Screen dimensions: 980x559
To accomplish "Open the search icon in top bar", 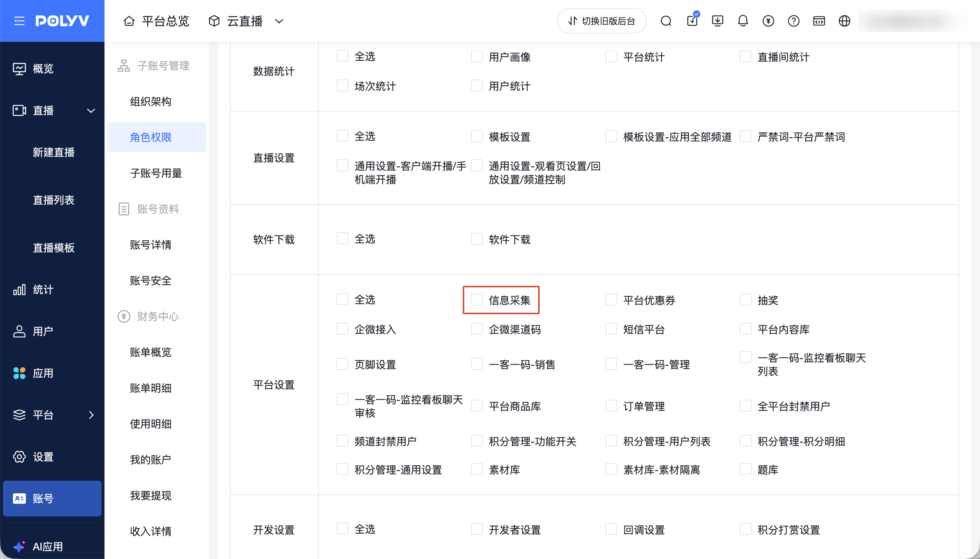I will click(x=666, y=21).
